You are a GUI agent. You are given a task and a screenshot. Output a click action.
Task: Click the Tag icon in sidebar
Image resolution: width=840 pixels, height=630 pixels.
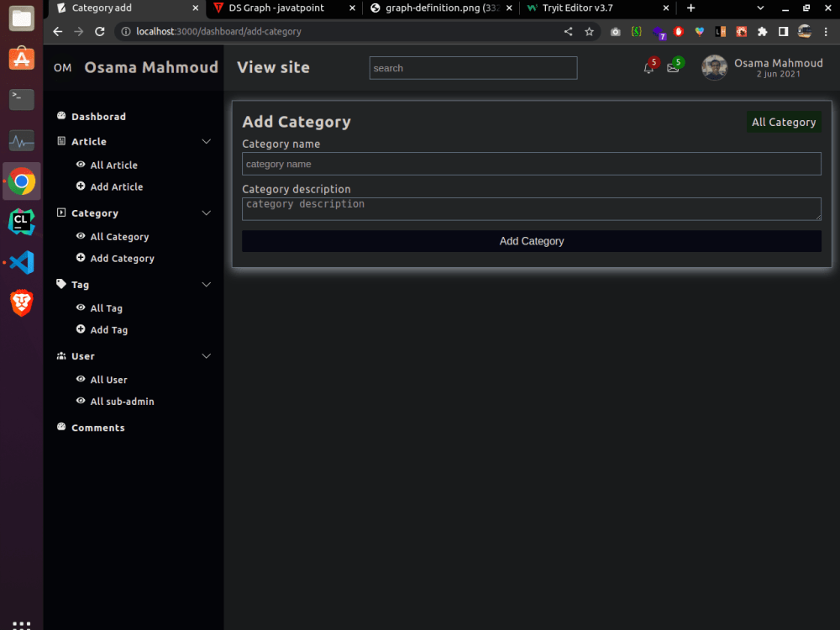click(x=61, y=284)
